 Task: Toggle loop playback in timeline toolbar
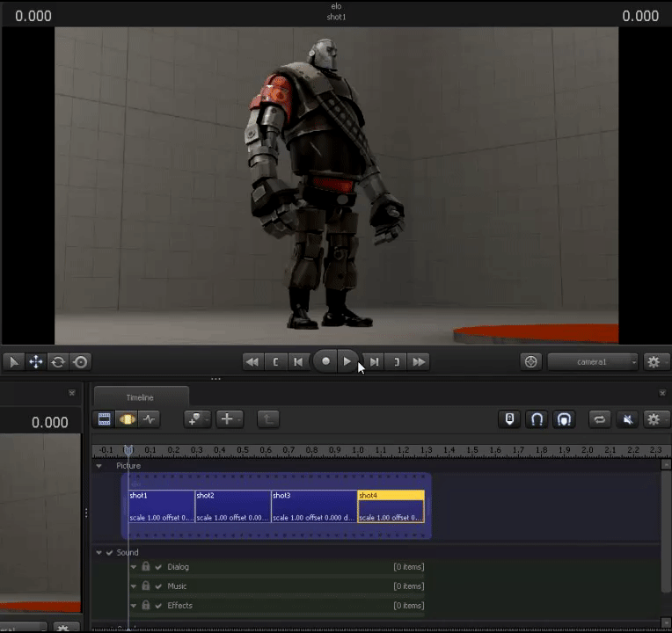click(600, 419)
